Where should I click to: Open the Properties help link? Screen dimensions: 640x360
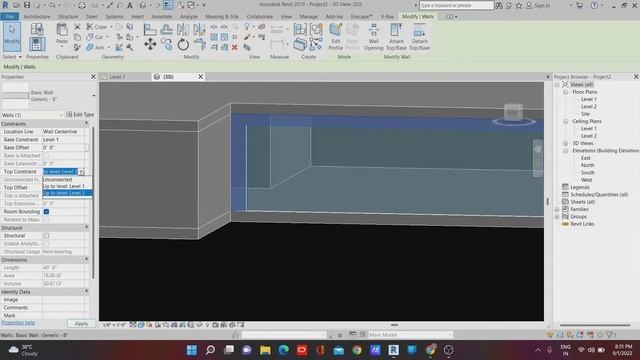pos(18,323)
